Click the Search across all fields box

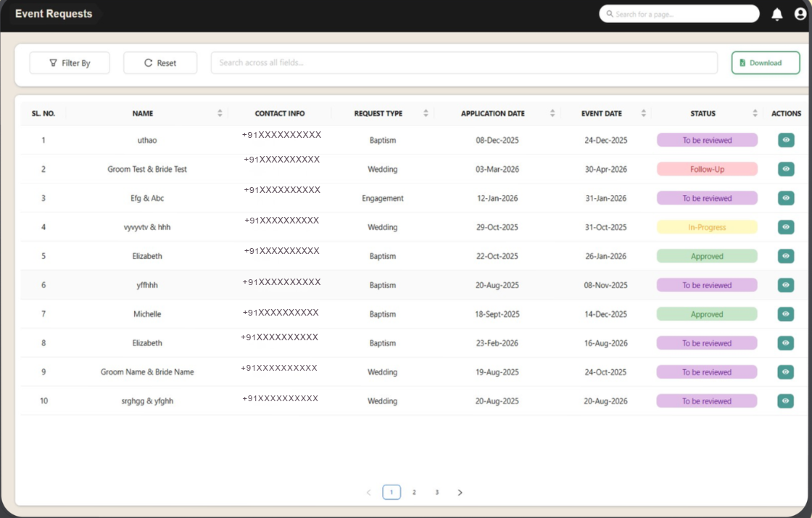pyautogui.click(x=464, y=63)
